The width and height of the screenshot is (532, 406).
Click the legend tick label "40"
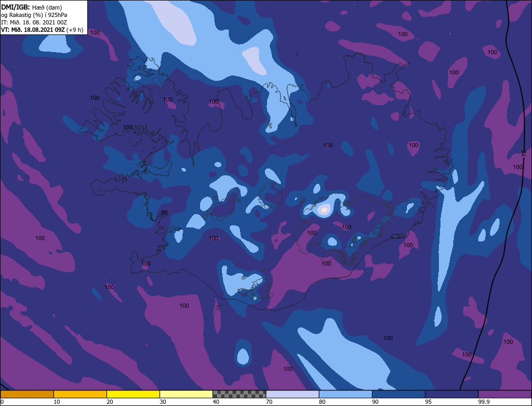pos(216,402)
